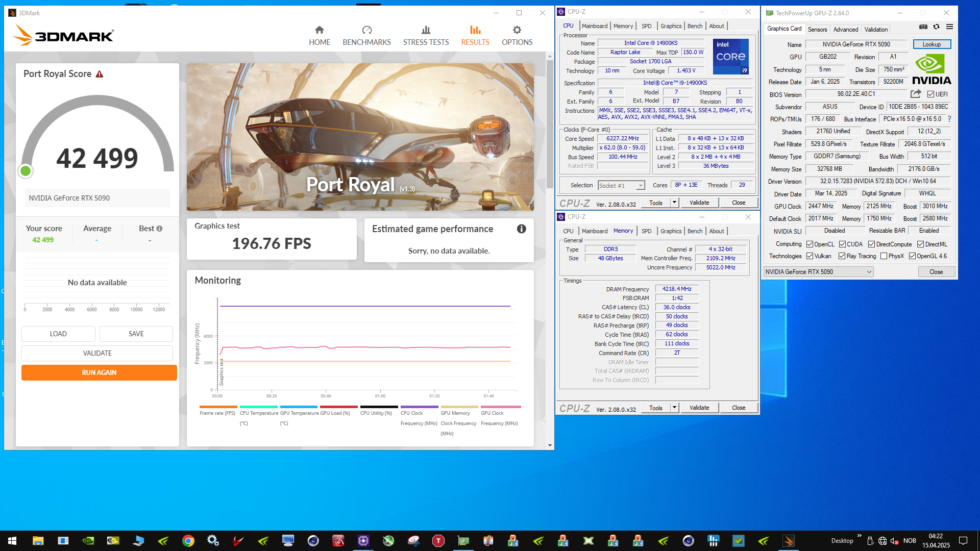
Task: Click the Intel Core i9 logo in CPU-Z
Action: (731, 57)
